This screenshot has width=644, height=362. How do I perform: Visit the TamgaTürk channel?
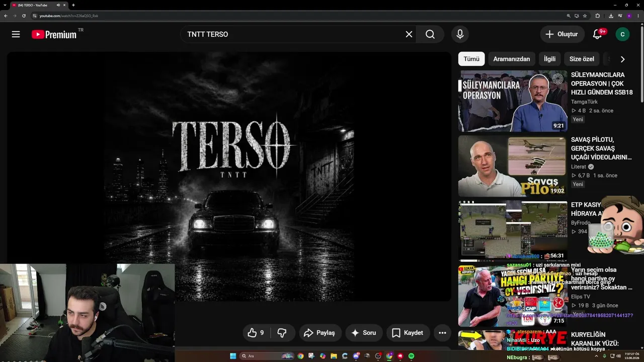click(584, 102)
